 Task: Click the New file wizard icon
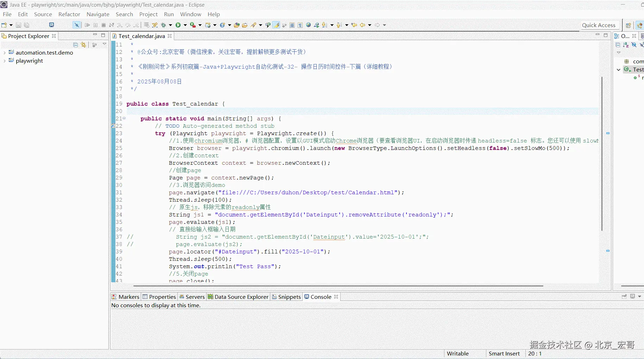click(x=4, y=25)
